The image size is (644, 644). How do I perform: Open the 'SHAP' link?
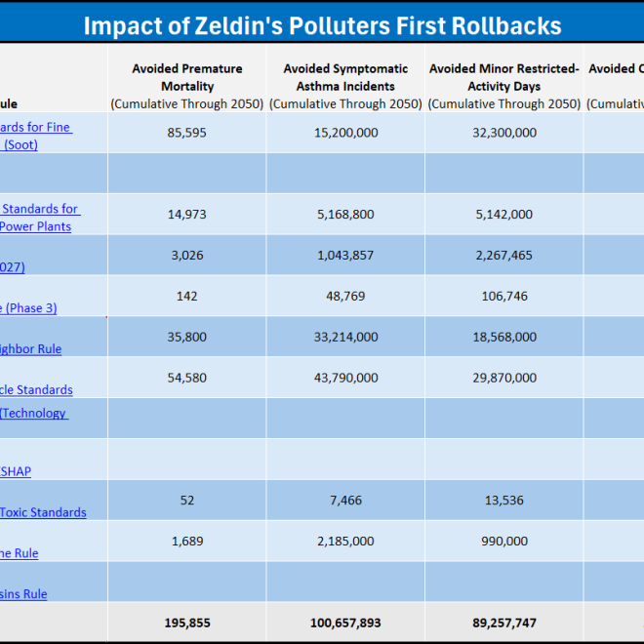(16, 471)
